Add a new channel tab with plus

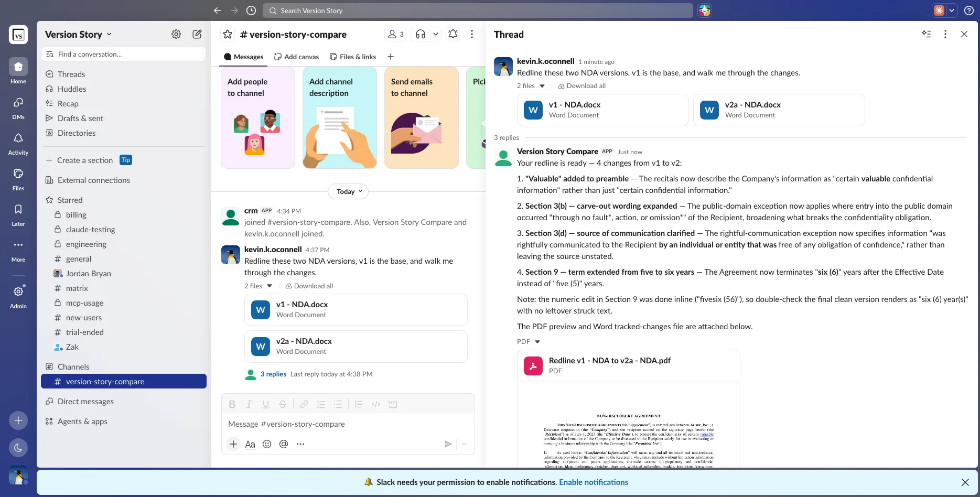point(391,57)
